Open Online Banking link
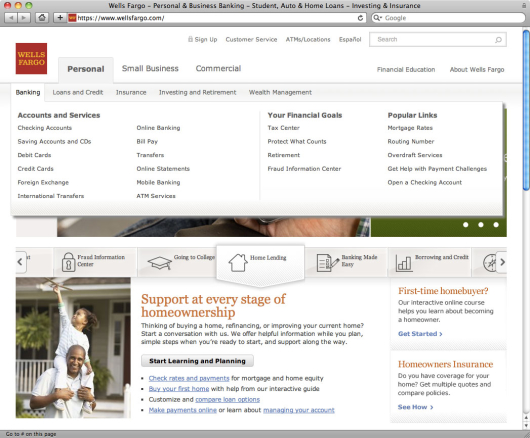Screen dimensions: 530x438 (x=158, y=128)
